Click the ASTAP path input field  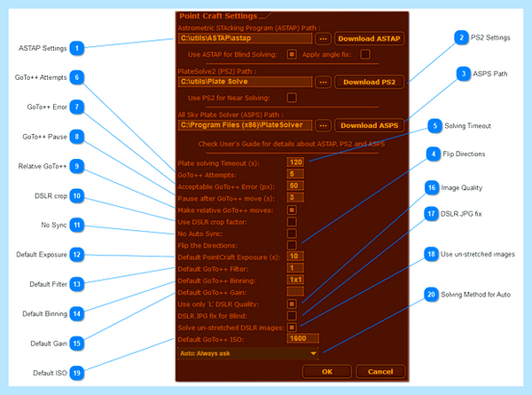245,38
